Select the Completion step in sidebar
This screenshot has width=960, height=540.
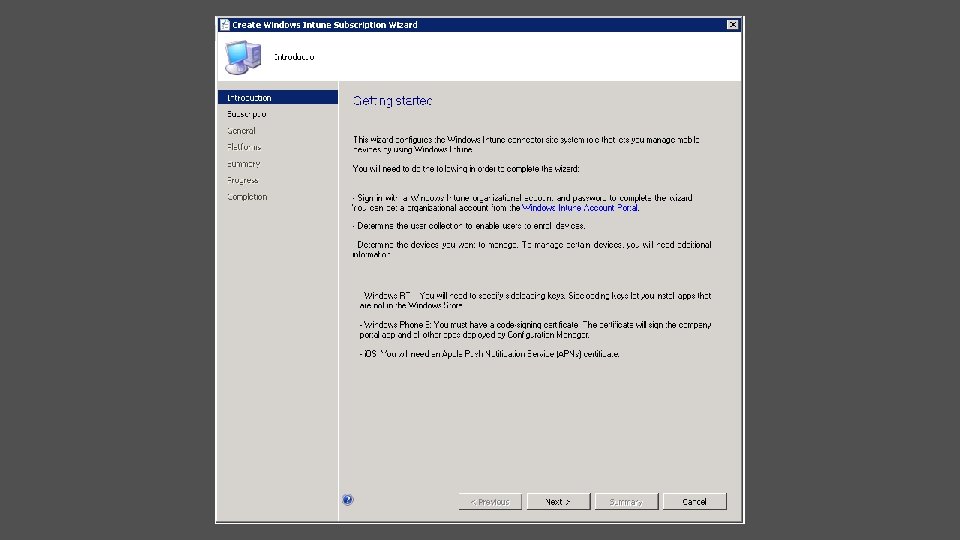click(247, 197)
